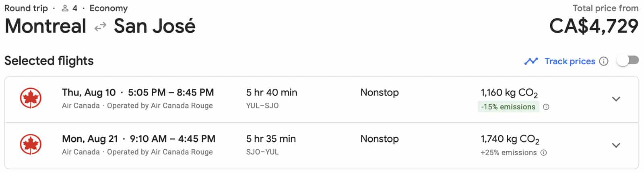Click the Track prices trend line icon
644x173 pixels.
tap(531, 61)
